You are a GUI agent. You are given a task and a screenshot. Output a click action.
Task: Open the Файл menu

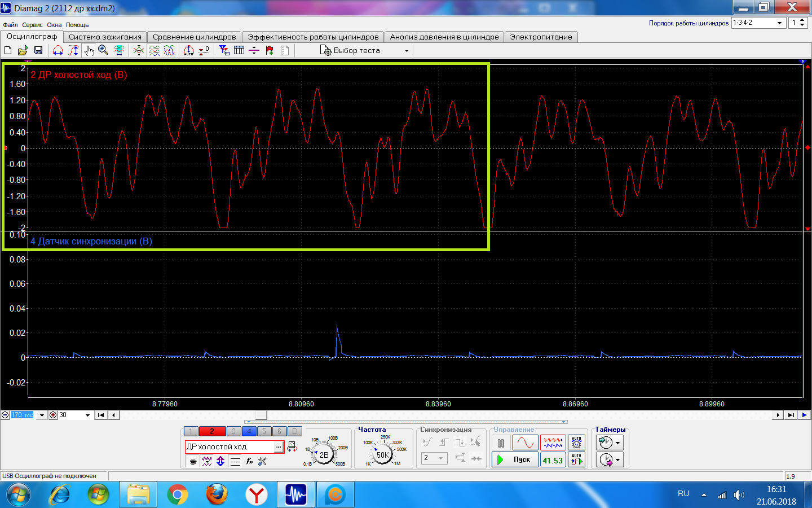coord(10,25)
